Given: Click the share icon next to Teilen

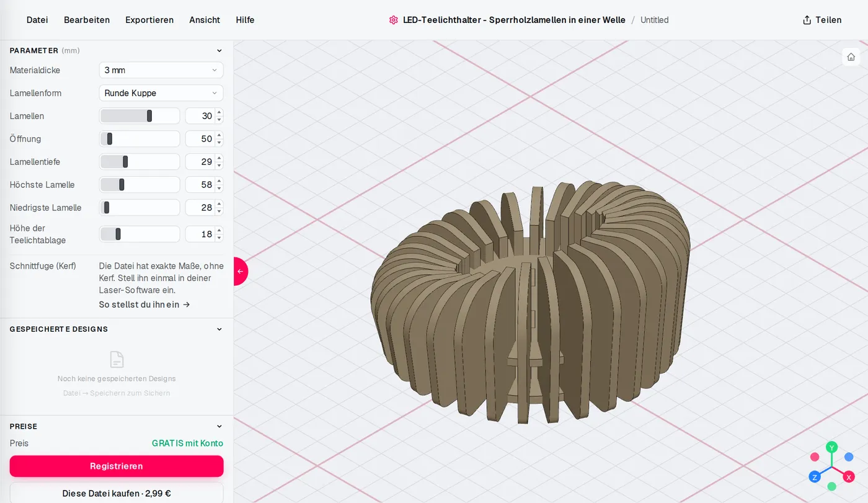Looking at the screenshot, I should pyautogui.click(x=807, y=20).
